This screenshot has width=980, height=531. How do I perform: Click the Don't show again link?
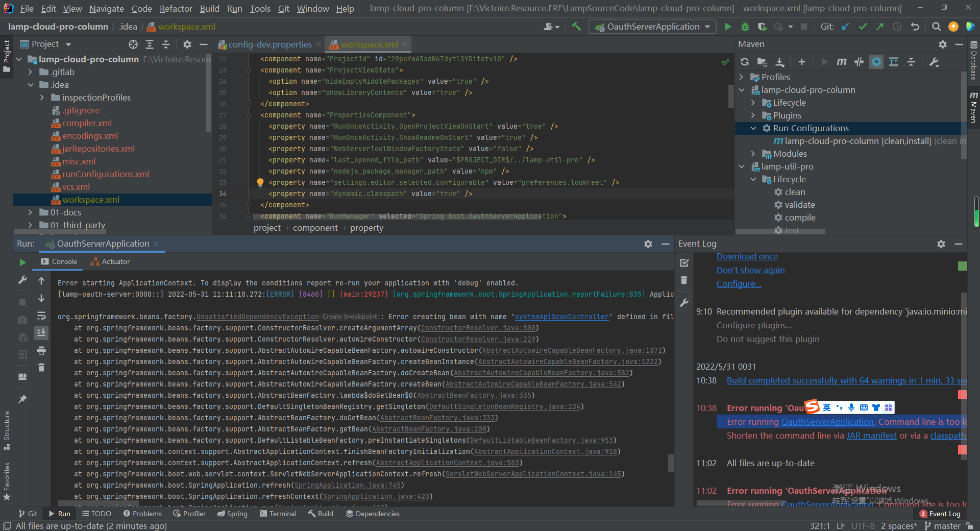point(750,270)
